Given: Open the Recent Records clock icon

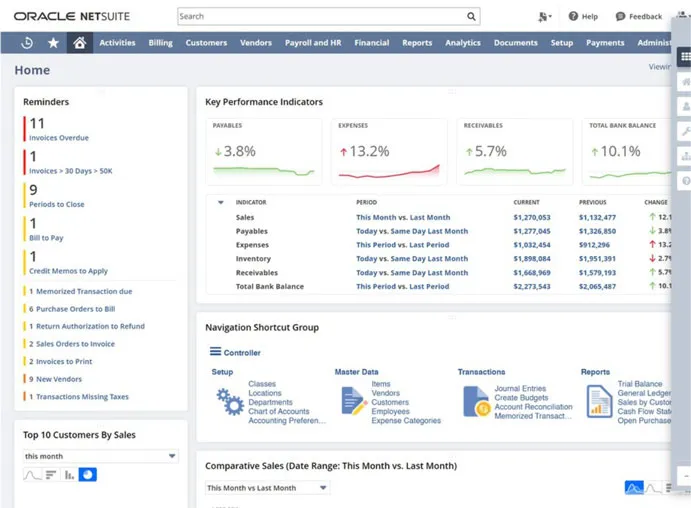Looking at the screenshot, I should click(27, 43).
